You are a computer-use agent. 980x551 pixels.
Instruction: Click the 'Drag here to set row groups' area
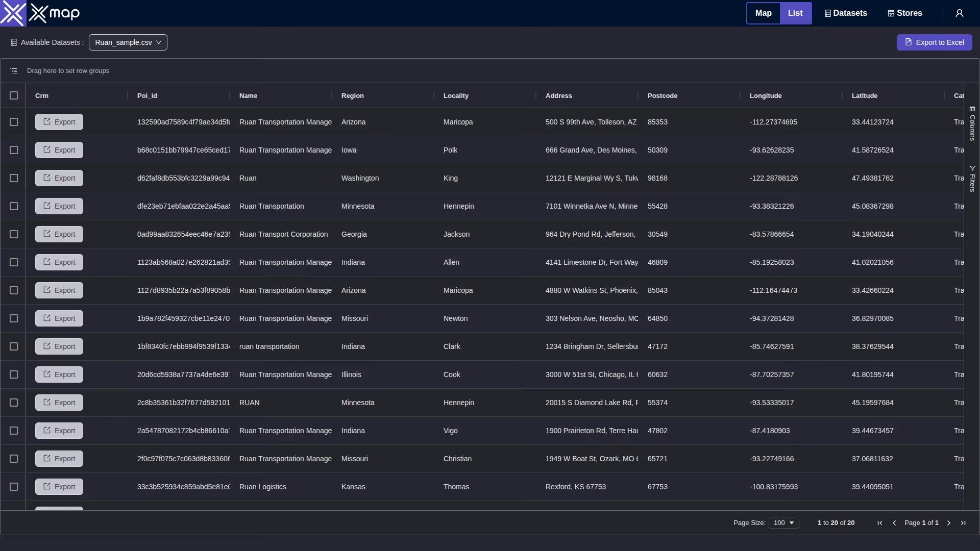[68, 71]
